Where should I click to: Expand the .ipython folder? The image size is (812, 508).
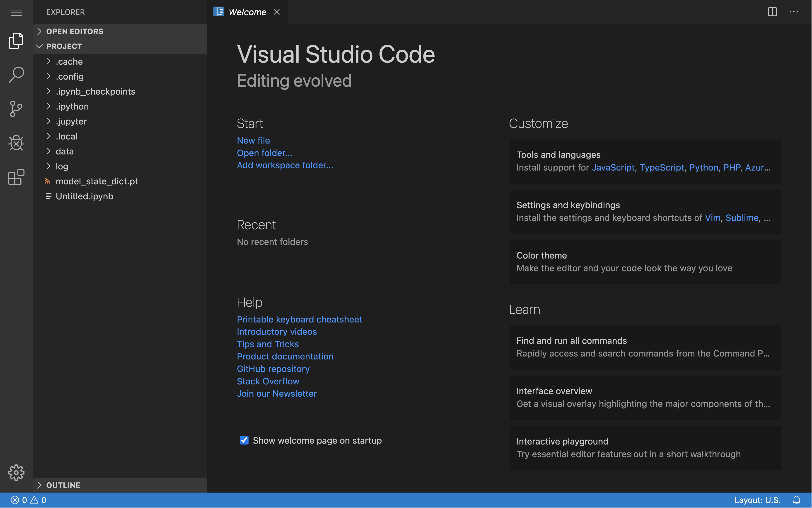119,107
